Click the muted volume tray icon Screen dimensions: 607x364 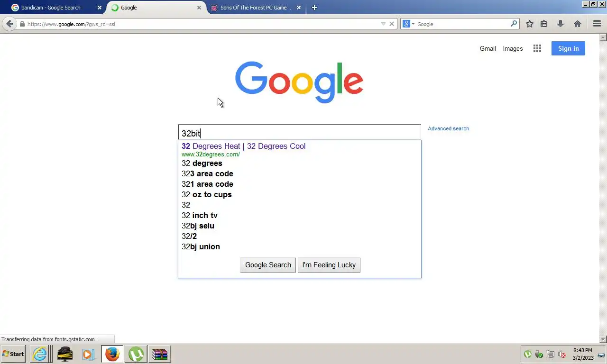pyautogui.click(x=562, y=354)
